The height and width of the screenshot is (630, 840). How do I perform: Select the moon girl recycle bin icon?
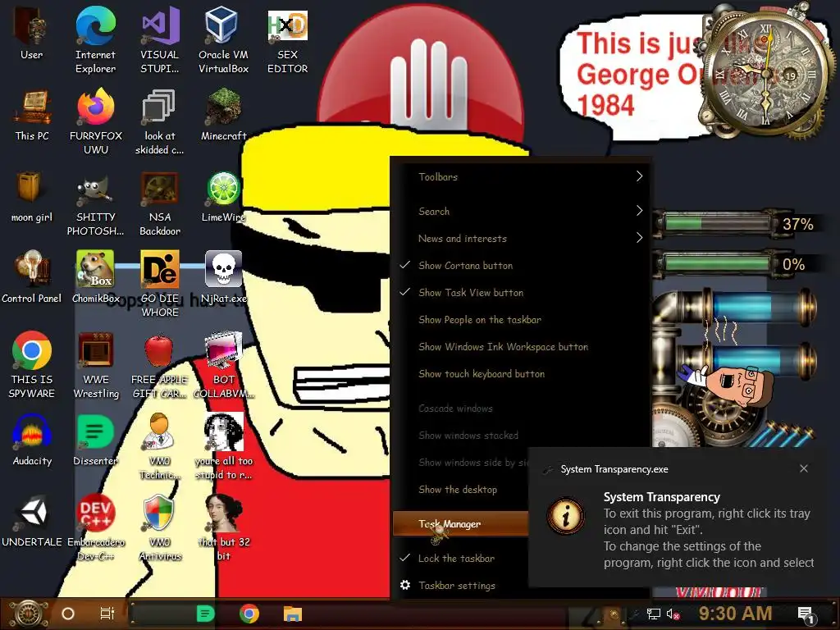point(32,196)
